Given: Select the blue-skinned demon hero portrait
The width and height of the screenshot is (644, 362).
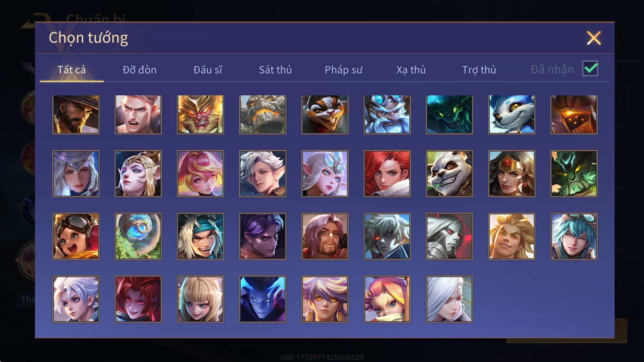Looking at the screenshot, I should pos(262,299).
